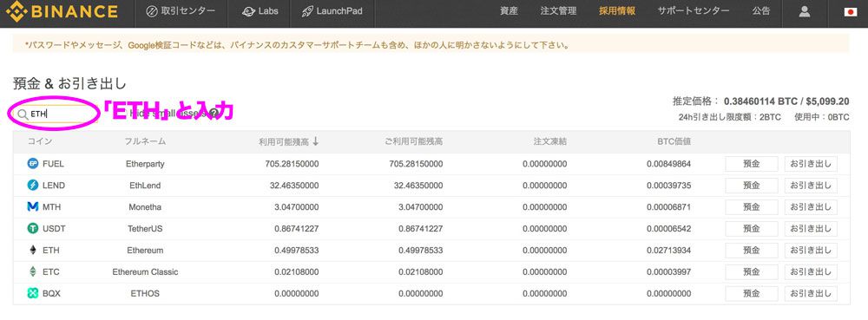Click BTC value 0.00039735 in LEND row

(x=668, y=185)
